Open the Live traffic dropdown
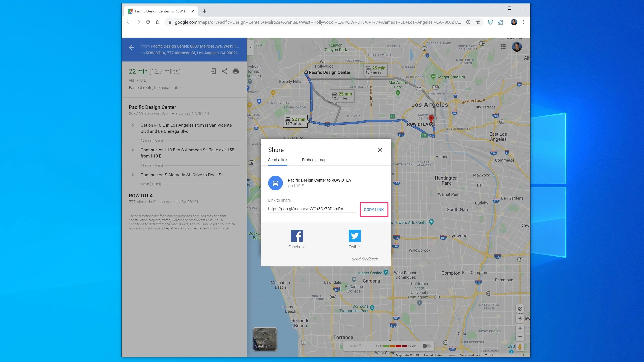The width and height of the screenshot is (644, 362). [357, 346]
